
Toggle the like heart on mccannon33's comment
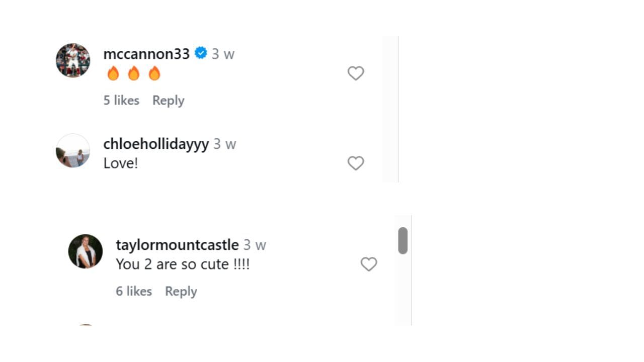pos(356,73)
